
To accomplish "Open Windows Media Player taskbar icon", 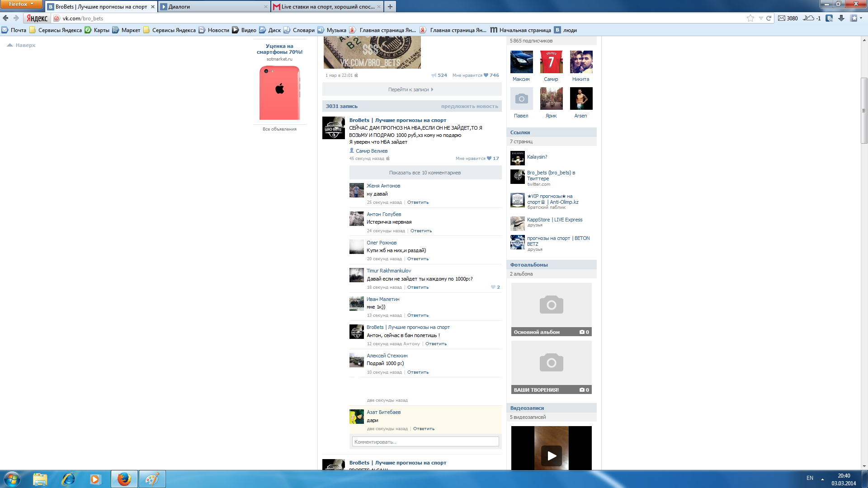I will click(95, 479).
